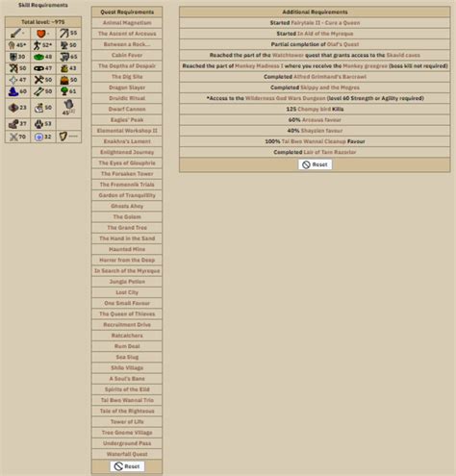Reset the Quest Requirements list

click(127, 466)
